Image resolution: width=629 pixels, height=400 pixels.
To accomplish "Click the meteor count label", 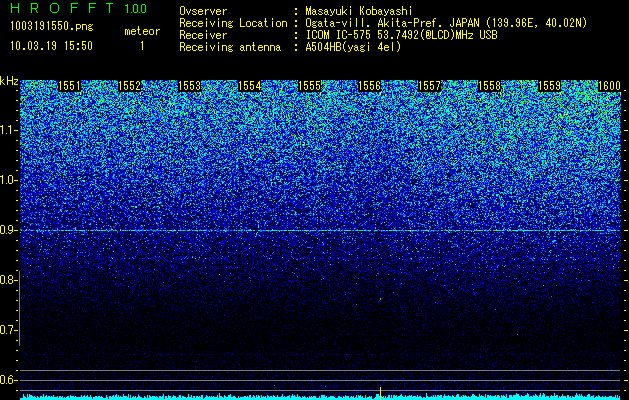I will (142, 31).
